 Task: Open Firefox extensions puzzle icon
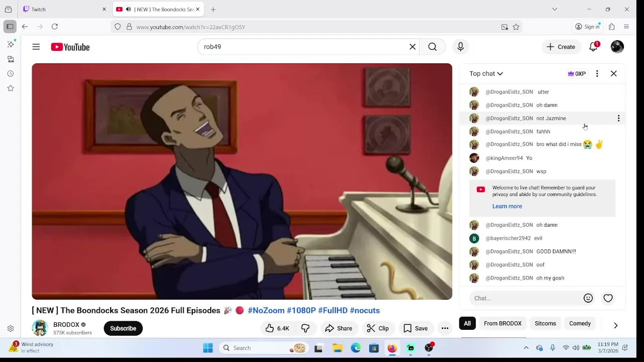click(x=612, y=27)
